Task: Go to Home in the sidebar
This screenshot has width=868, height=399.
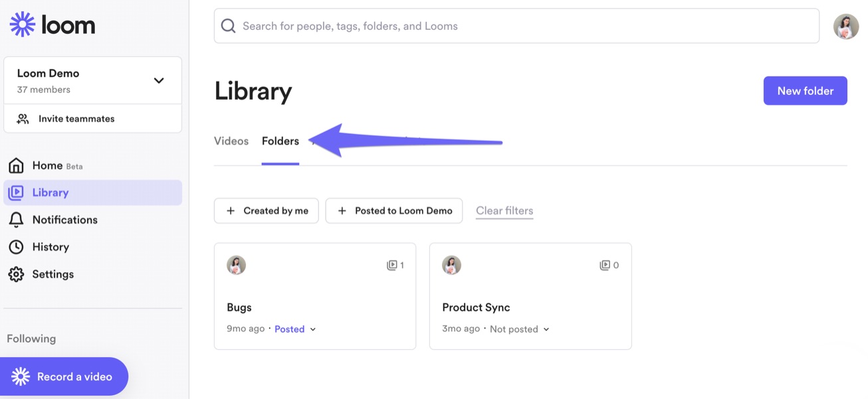Action: pos(93,165)
